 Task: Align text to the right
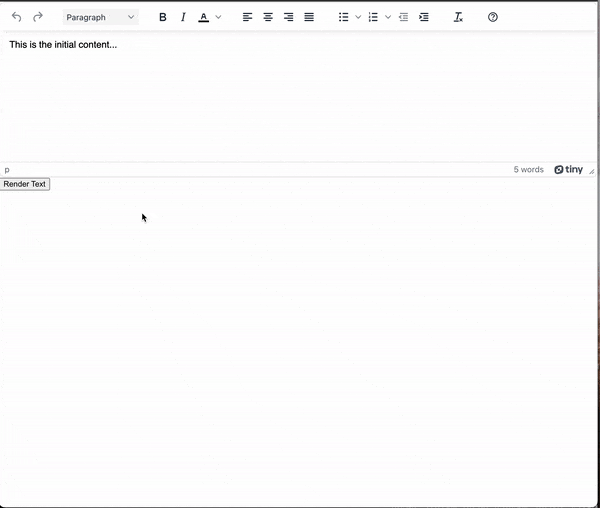[289, 17]
